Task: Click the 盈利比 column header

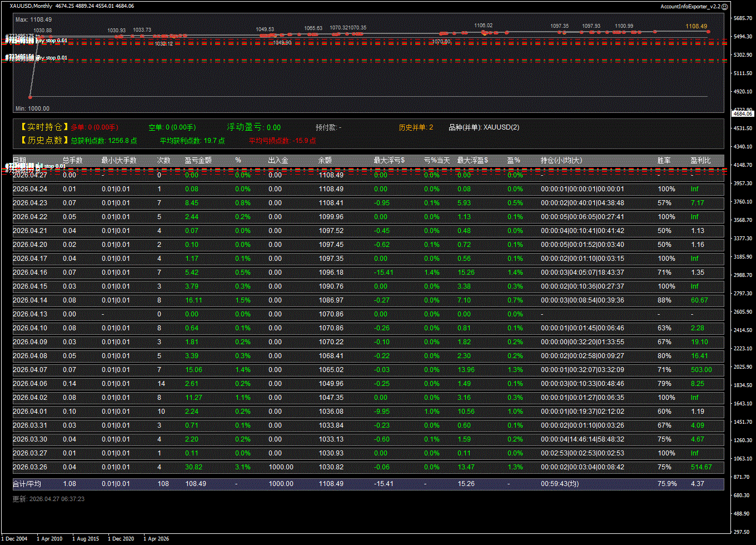Action: (700, 160)
